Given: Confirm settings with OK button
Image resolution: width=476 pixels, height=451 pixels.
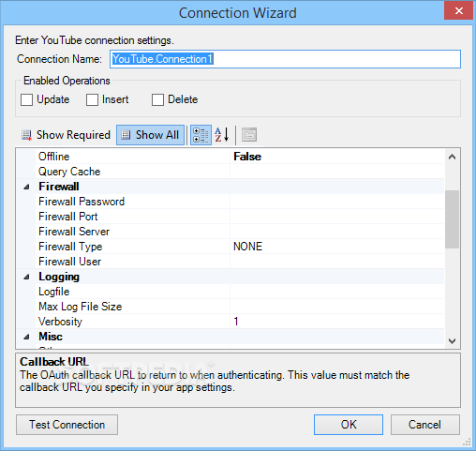Looking at the screenshot, I should coord(349,425).
